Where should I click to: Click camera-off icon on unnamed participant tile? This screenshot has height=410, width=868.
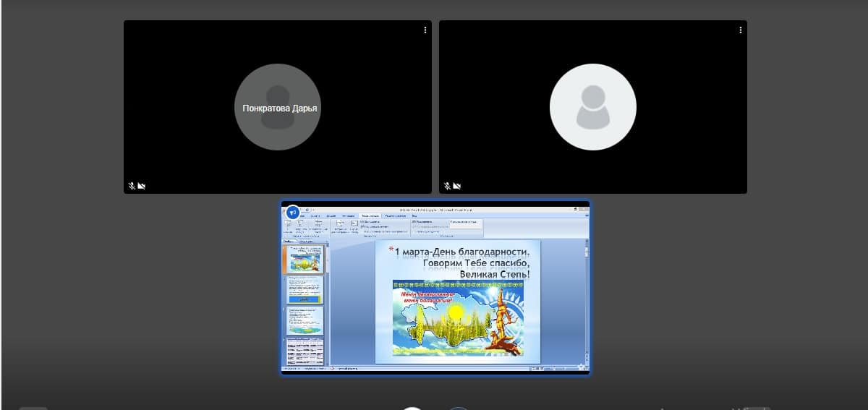[458, 186]
